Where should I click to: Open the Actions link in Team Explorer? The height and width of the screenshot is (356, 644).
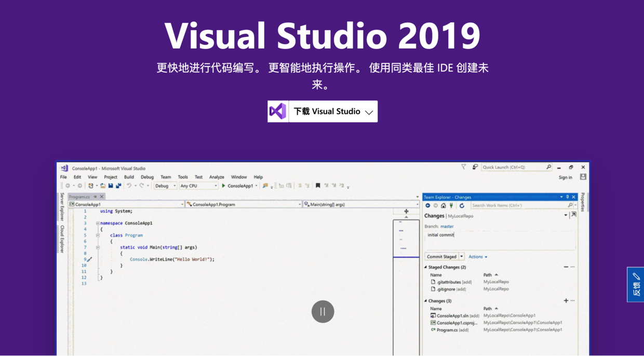pos(476,256)
